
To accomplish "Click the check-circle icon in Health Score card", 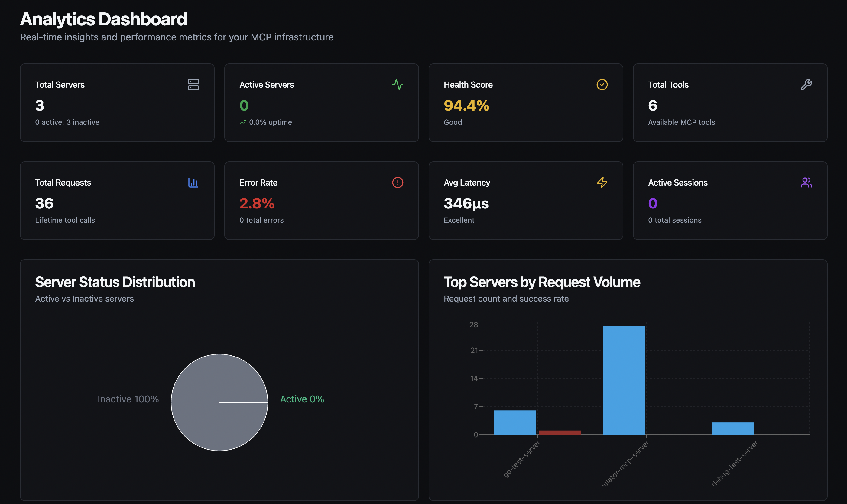I will (602, 85).
